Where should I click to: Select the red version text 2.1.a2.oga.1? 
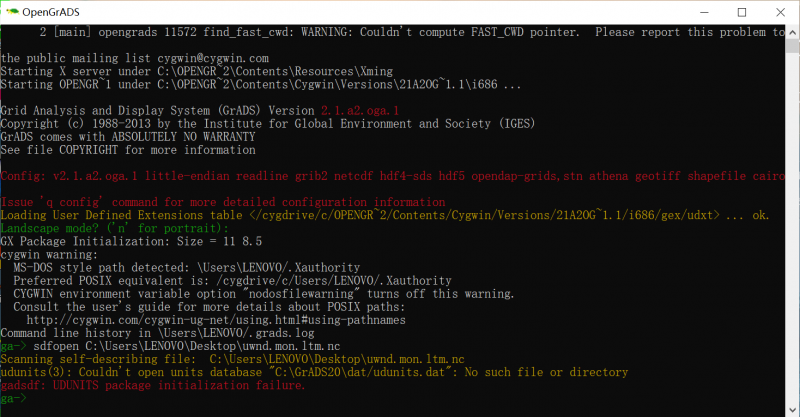[360, 111]
